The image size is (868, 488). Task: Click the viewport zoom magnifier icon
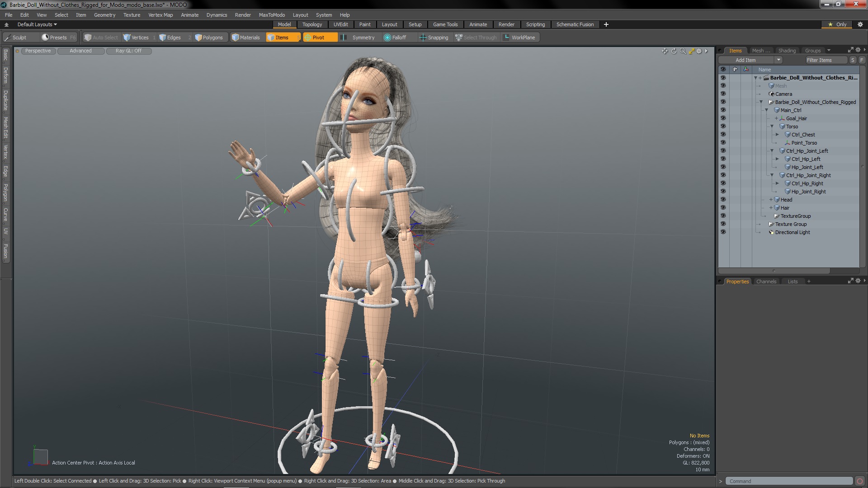(683, 51)
